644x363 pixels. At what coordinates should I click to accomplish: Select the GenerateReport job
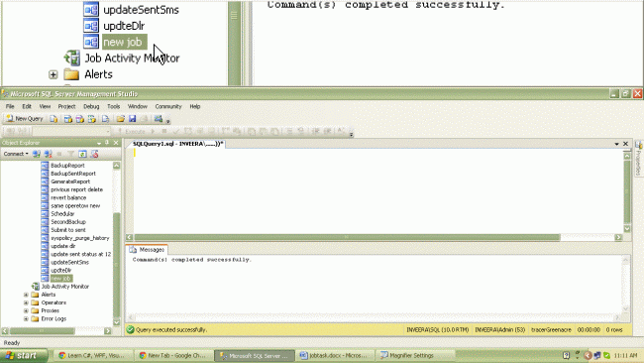70,181
